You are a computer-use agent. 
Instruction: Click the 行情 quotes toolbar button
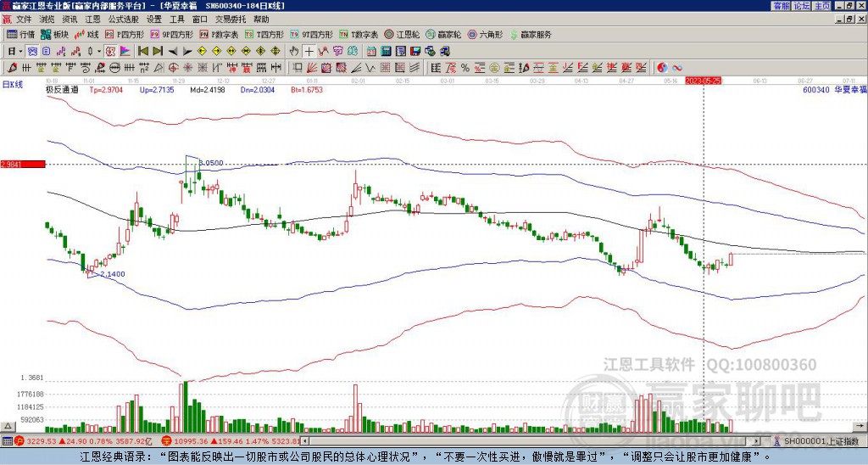20,34
